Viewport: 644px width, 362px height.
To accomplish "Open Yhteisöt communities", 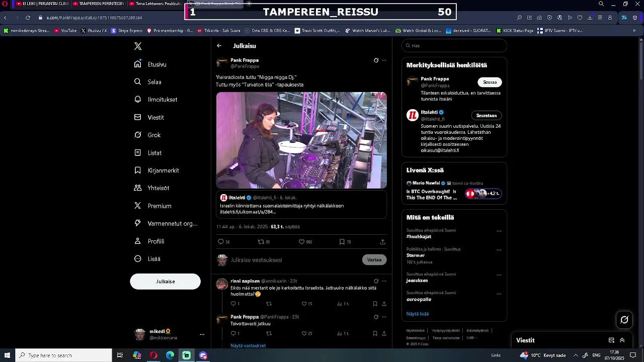I will (x=151, y=188).
